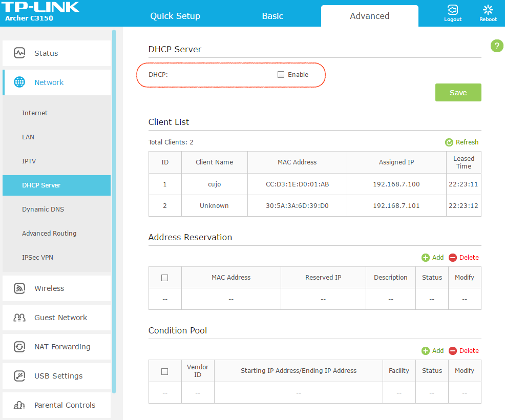
Task: Open the Status menu
Action: pyautogui.click(x=56, y=53)
